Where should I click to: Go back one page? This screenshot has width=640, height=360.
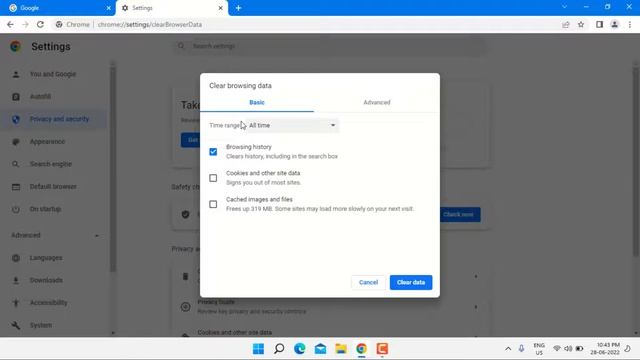10,24
